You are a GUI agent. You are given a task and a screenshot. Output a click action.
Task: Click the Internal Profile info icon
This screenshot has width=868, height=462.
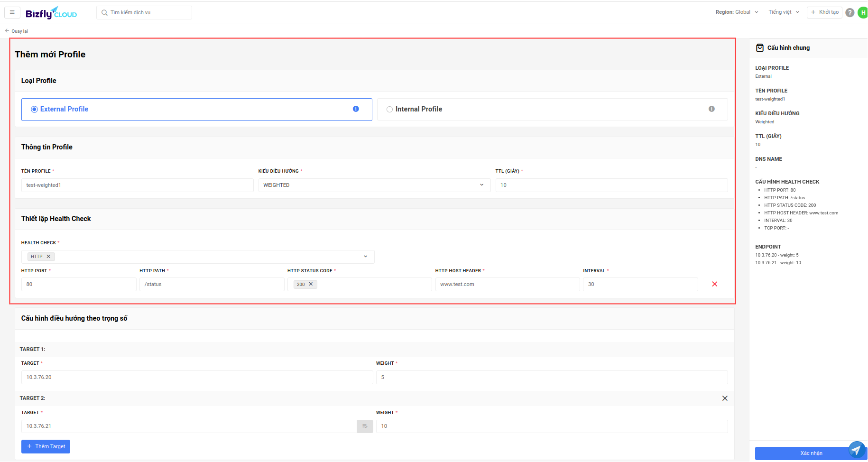coord(711,109)
